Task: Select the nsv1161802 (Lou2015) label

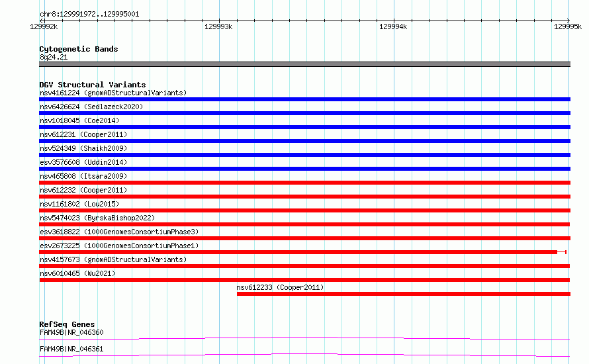Action: coord(79,204)
